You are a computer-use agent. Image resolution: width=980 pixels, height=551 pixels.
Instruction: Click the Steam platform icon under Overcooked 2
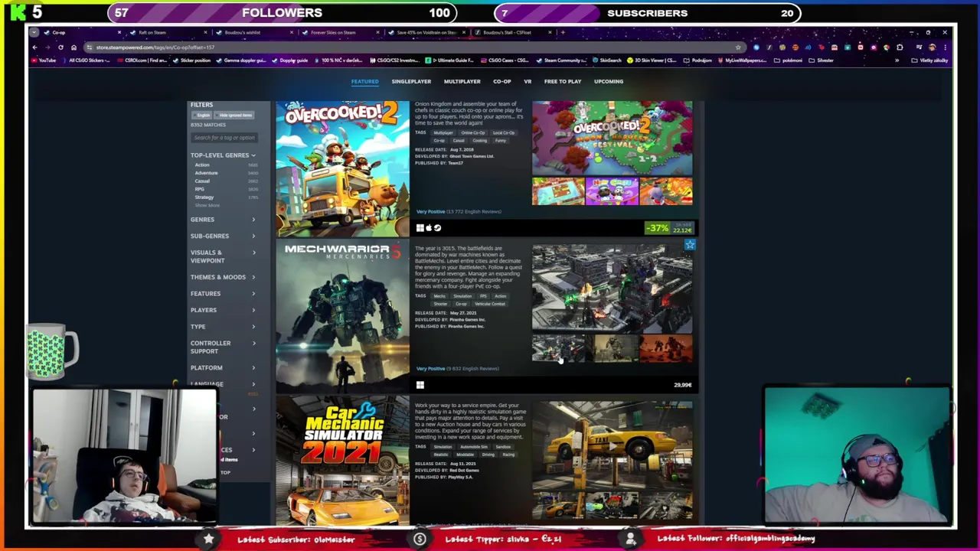[x=437, y=228]
